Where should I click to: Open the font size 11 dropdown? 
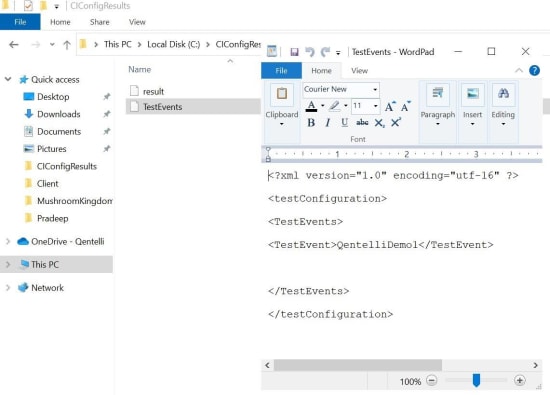[375, 106]
